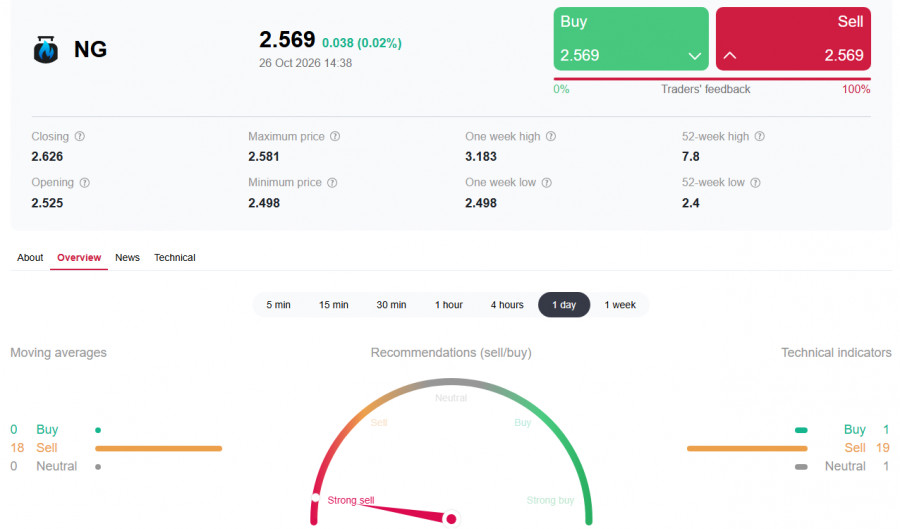Image resolution: width=900 pixels, height=529 pixels.
Task: Click the Recommendations (sell/buy) heading
Action: [x=451, y=353]
